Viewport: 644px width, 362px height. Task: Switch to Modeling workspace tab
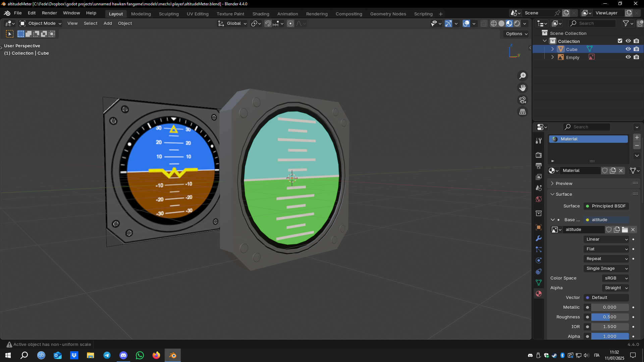tap(141, 14)
